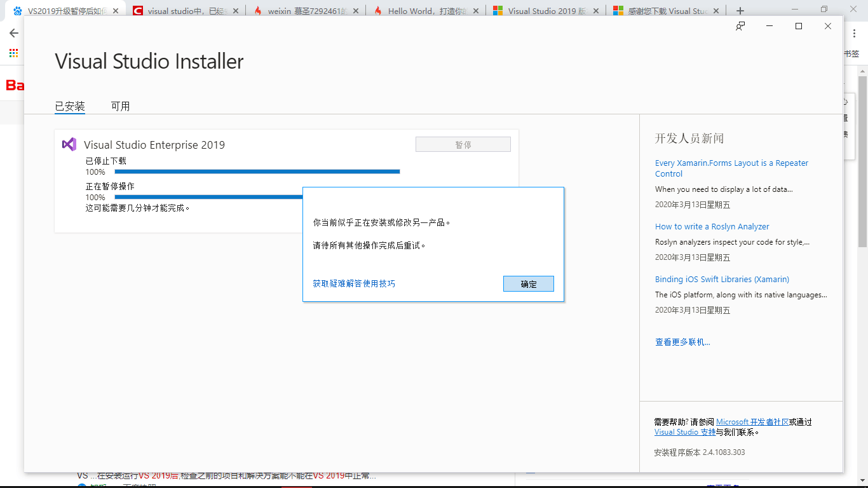Click the 开发人员新闻 heading
This screenshot has width=868, height=488.
(x=689, y=139)
